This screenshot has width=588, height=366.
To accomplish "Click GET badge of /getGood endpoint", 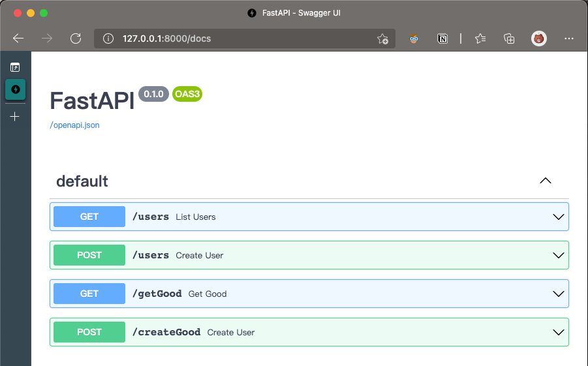I will 89,294.
